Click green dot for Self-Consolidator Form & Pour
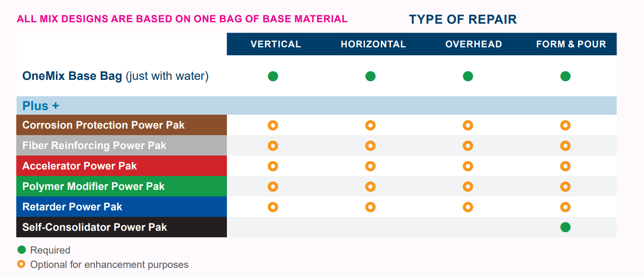This screenshot has height=280, width=644. (x=565, y=227)
